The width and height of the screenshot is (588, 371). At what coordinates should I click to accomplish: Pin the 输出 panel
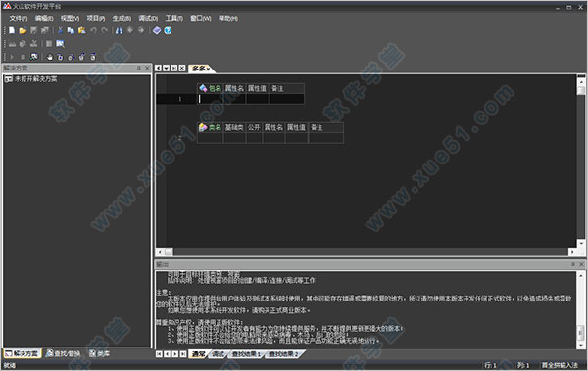click(x=572, y=264)
